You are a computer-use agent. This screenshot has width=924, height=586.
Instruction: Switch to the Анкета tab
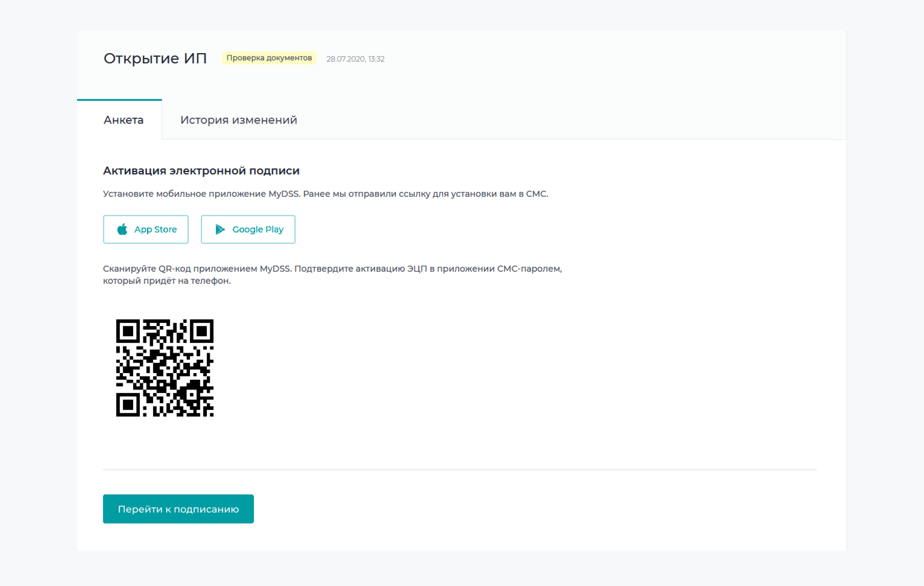coord(123,120)
